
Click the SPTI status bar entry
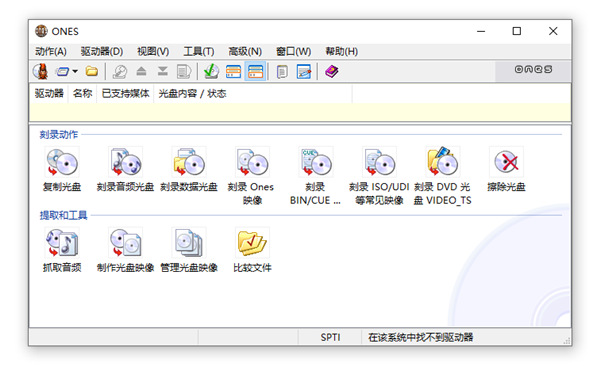tap(330, 337)
